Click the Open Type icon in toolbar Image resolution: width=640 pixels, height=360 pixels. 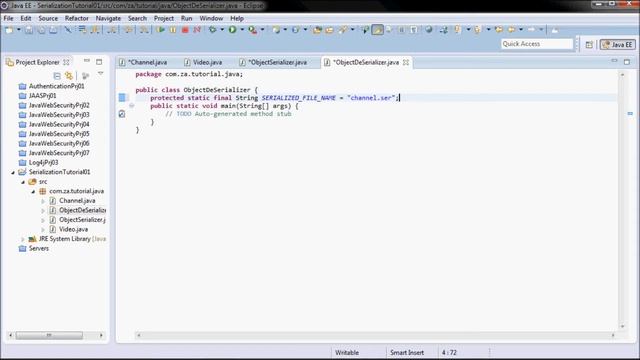point(317,30)
